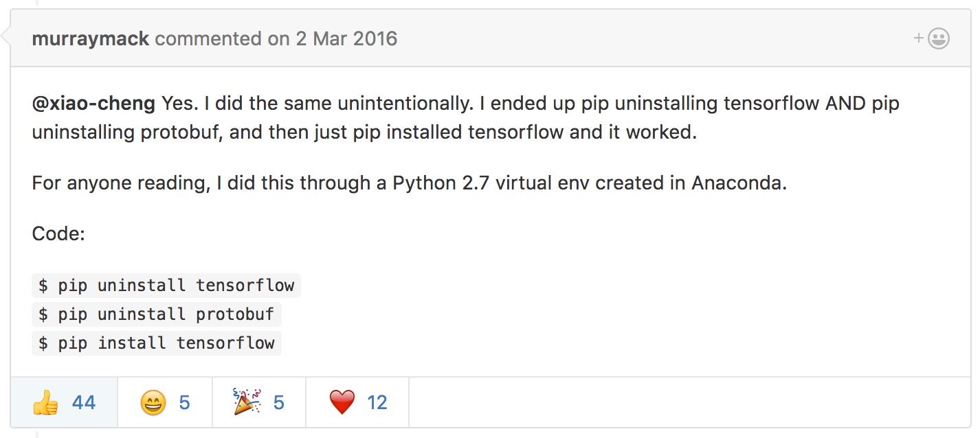Open the add reaction smiley picker
The height and width of the screenshot is (438, 980).
[x=938, y=38]
